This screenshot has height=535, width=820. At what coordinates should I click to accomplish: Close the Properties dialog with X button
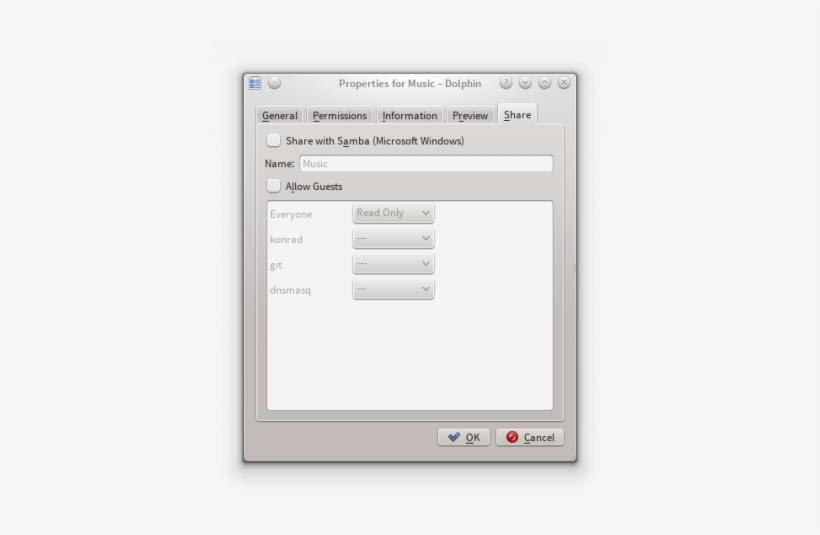point(564,83)
